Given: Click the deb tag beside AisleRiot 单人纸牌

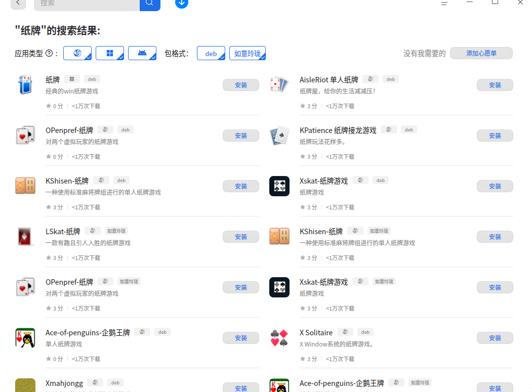Looking at the screenshot, I should [390, 79].
